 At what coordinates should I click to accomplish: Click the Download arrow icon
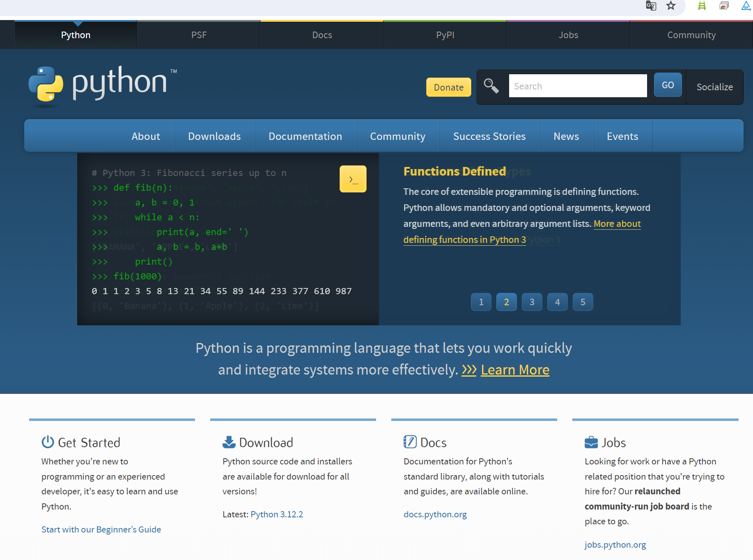[x=229, y=442]
